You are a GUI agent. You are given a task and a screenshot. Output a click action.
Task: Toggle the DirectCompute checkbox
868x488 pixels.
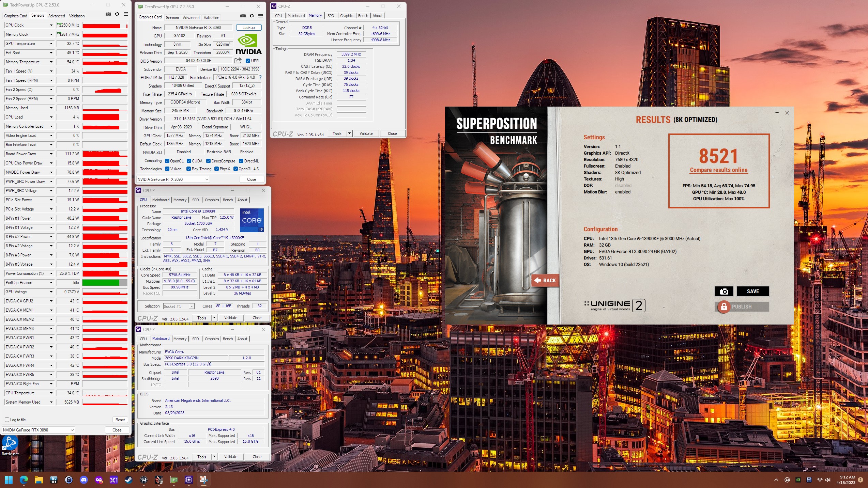pyautogui.click(x=208, y=161)
